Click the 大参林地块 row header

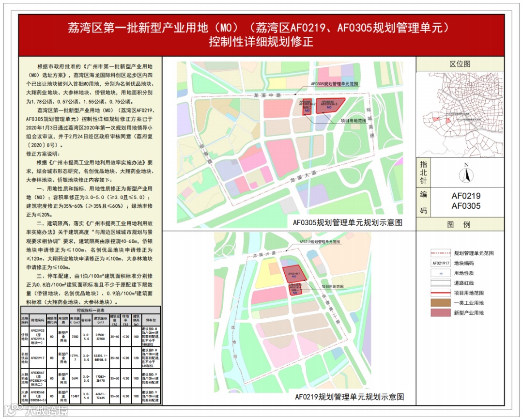(25, 396)
